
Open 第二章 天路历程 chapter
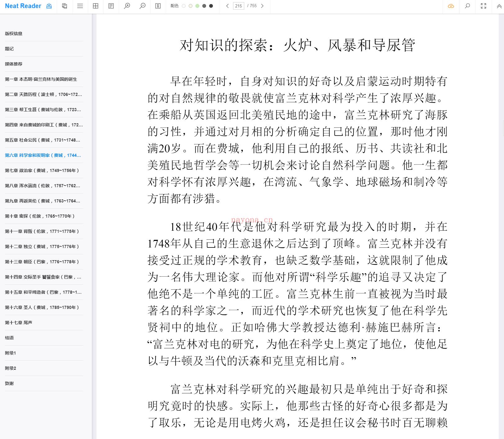pyautogui.click(x=44, y=94)
